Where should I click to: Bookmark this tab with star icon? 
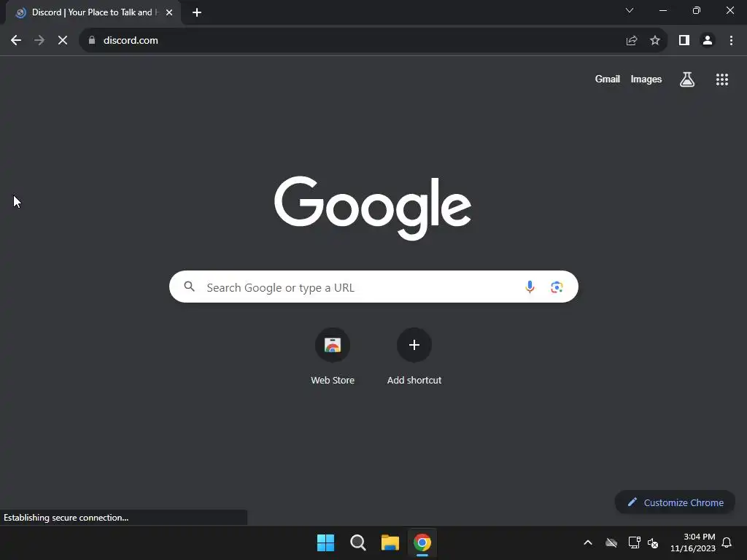[655, 41]
